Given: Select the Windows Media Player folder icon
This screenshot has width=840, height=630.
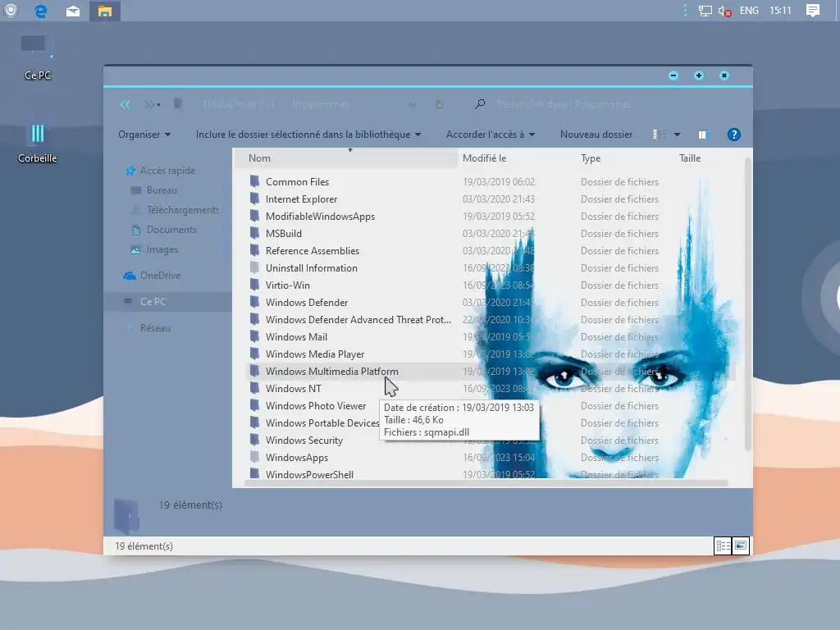Looking at the screenshot, I should pyautogui.click(x=255, y=354).
